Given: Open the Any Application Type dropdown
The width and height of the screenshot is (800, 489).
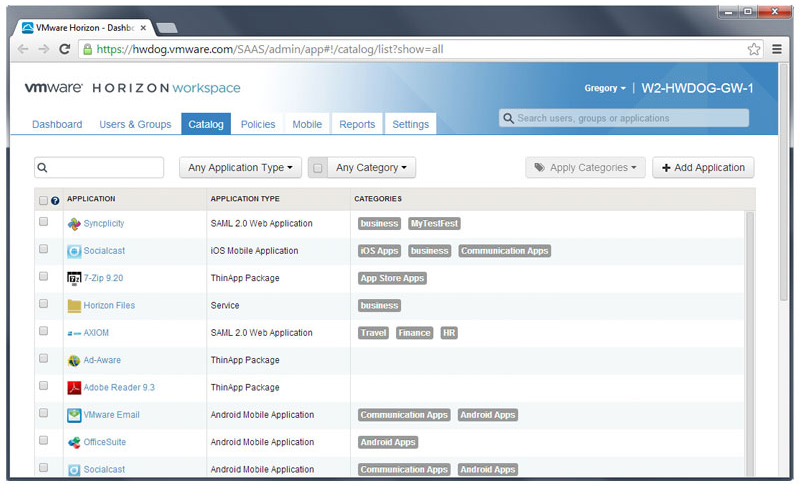Looking at the screenshot, I should pos(240,167).
